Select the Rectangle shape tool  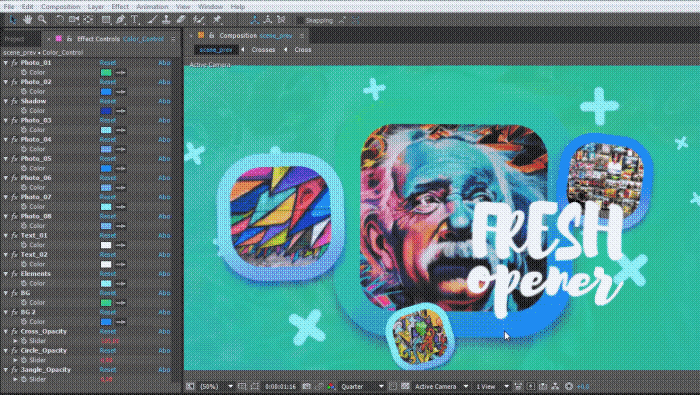tap(106, 20)
